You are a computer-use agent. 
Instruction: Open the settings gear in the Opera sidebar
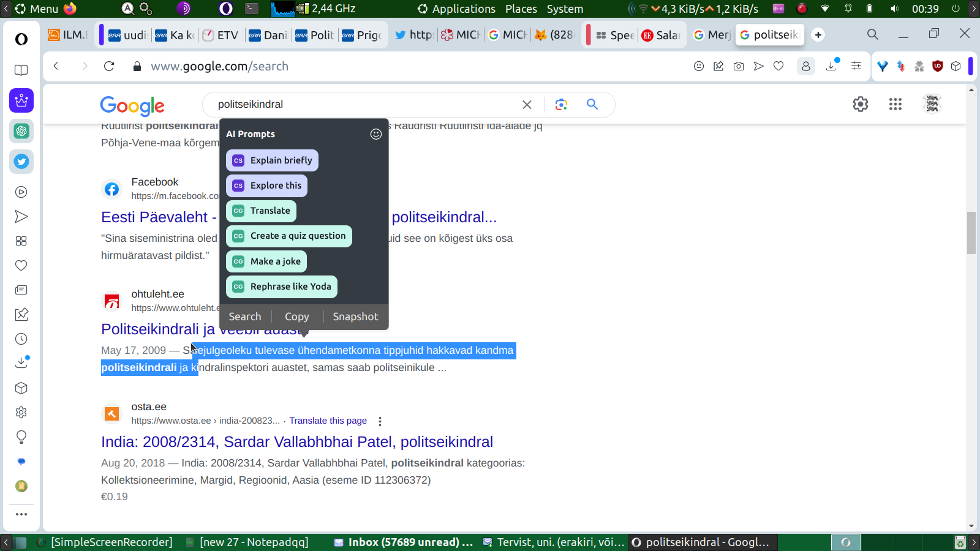(x=21, y=413)
